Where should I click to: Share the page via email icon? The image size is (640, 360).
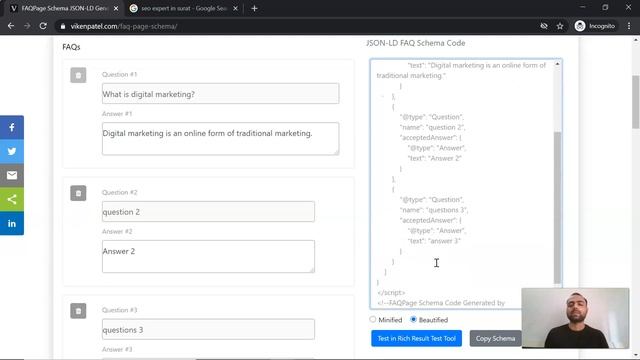pyautogui.click(x=12, y=175)
